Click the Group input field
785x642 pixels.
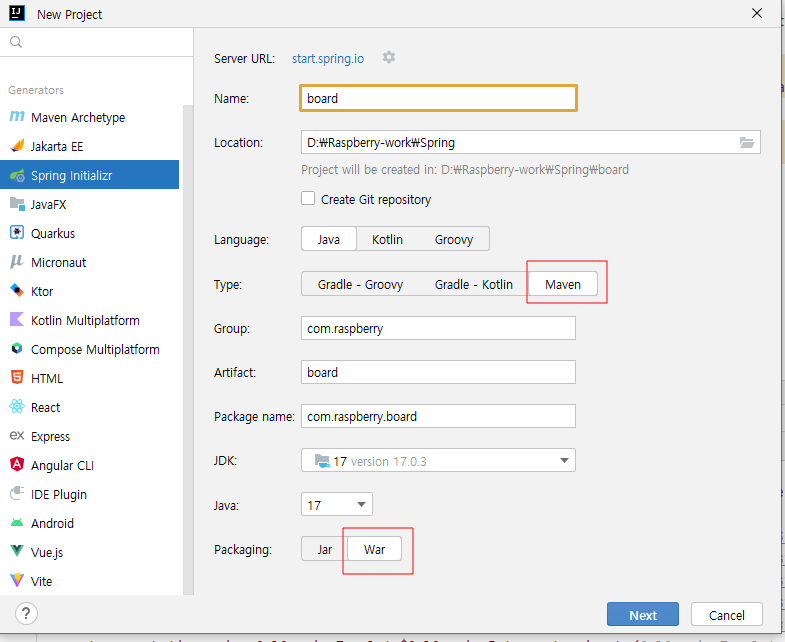point(438,328)
